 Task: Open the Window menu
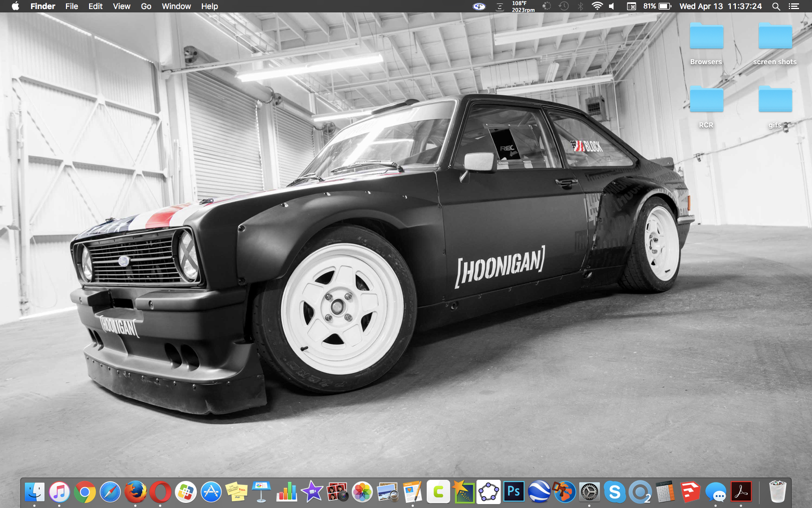[x=176, y=6]
